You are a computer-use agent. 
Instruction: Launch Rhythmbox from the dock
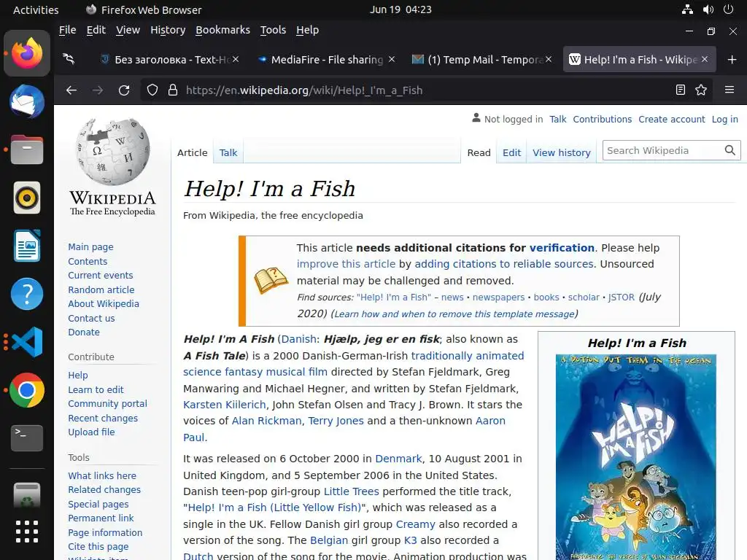[27, 198]
